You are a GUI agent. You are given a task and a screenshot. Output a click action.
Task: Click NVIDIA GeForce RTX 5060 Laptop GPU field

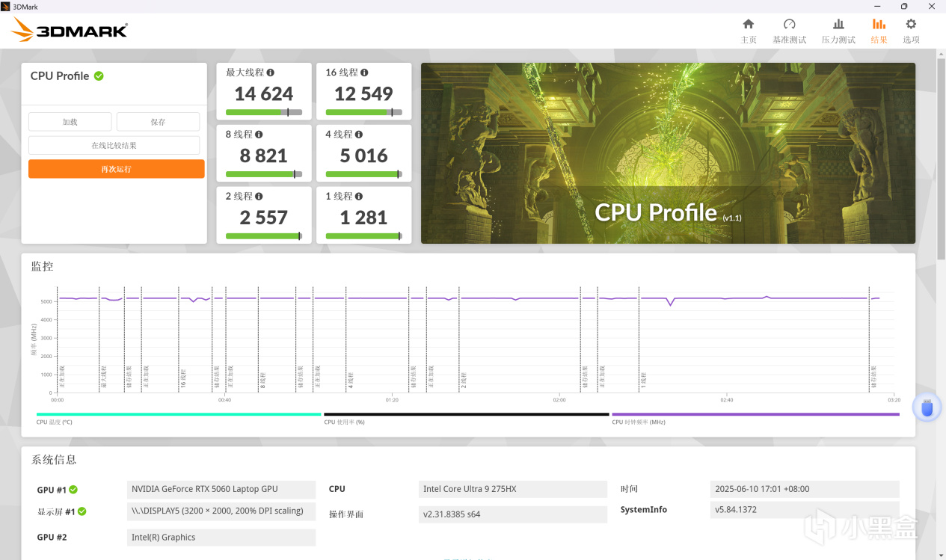221,490
